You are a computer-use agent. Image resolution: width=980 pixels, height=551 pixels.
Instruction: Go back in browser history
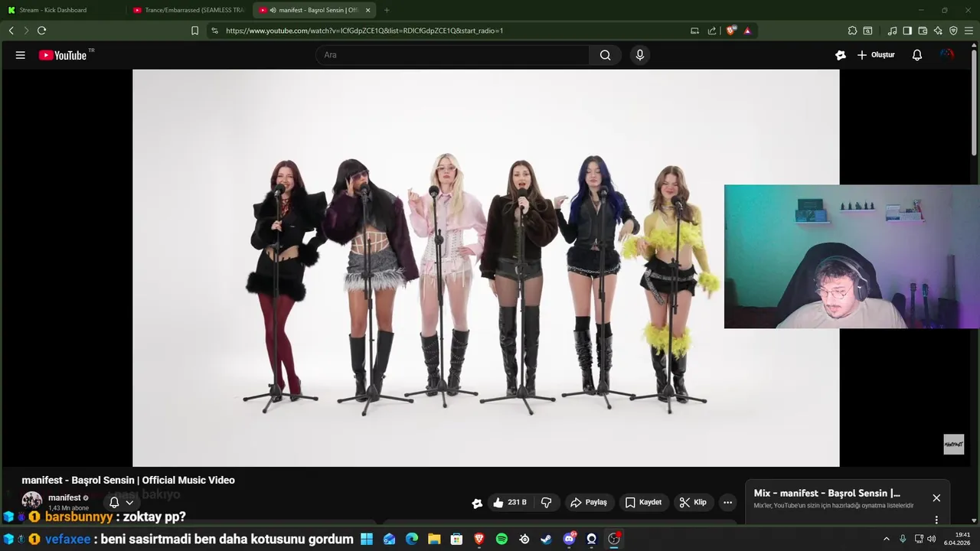click(x=11, y=31)
